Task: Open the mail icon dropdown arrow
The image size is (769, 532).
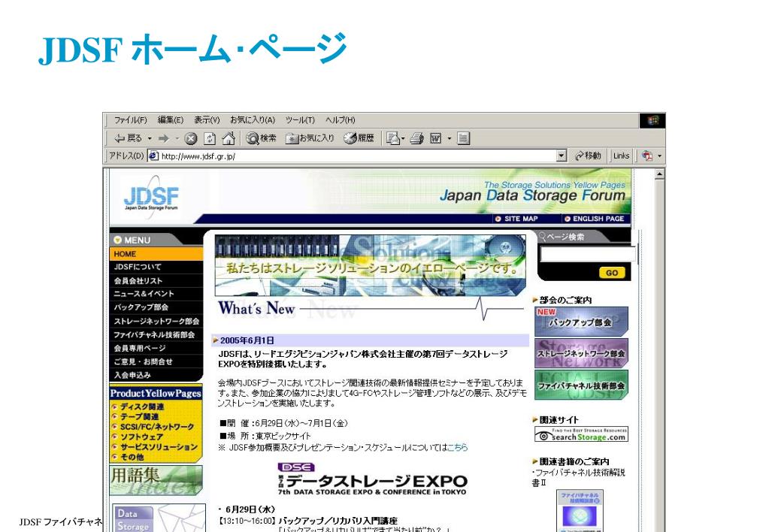Action: (403, 139)
